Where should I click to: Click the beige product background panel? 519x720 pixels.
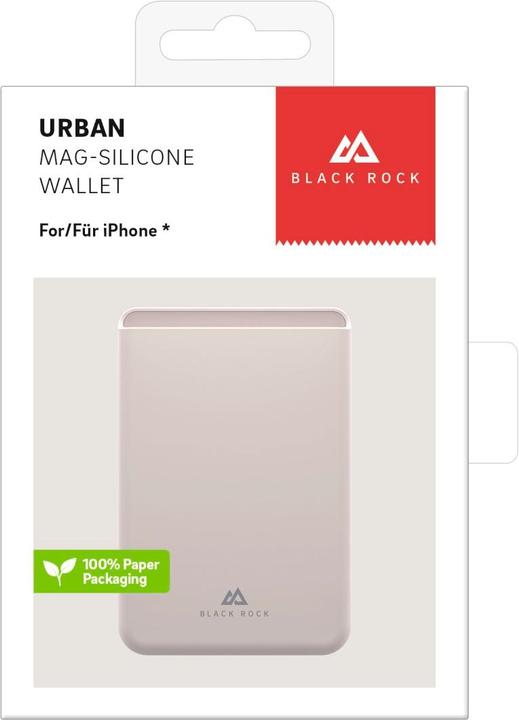tap(234, 482)
